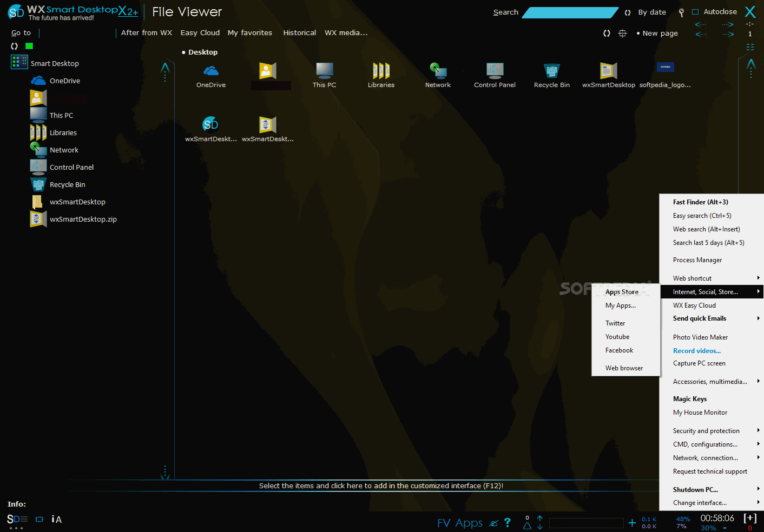The width and height of the screenshot is (764, 532).
Task: Expand Security and protection submenu
Action: pyautogui.click(x=712, y=431)
